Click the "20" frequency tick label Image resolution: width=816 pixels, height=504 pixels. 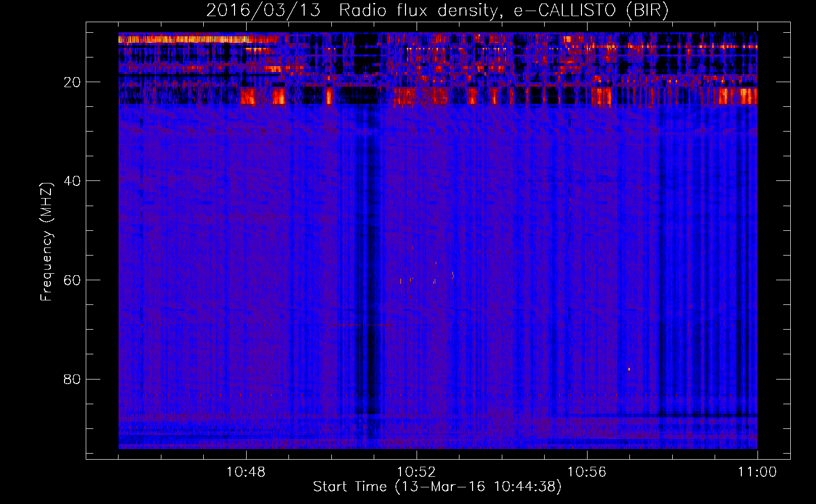point(72,82)
